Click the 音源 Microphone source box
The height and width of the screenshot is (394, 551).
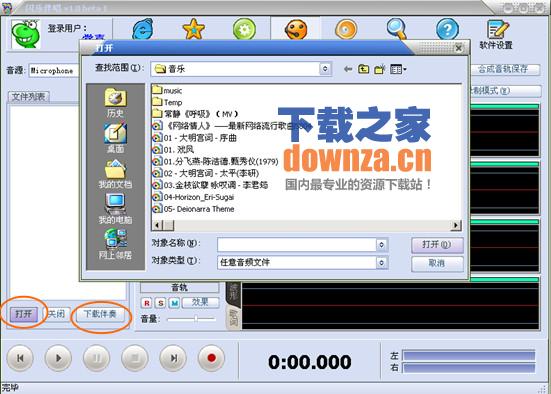coord(53,71)
